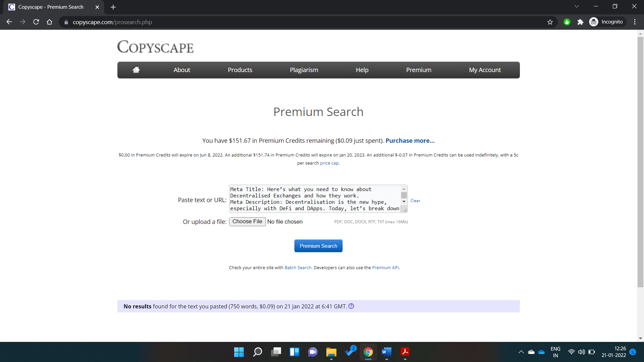This screenshot has height=362, width=644.
Task: Click the white OneDrive cloud tray icon
Action: [x=531, y=352]
